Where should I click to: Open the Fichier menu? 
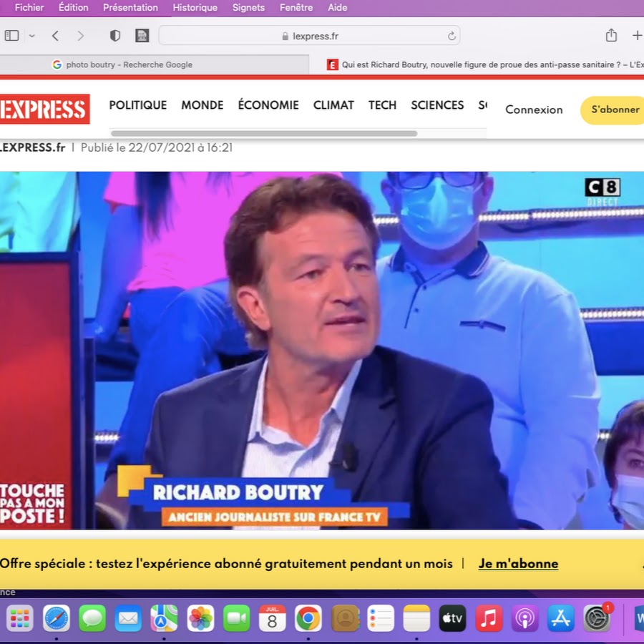(29, 7)
